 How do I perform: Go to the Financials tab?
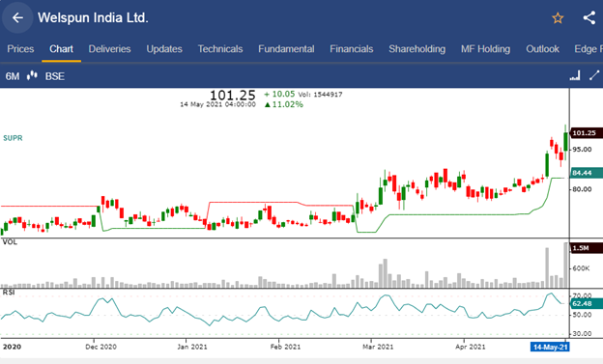click(x=352, y=49)
